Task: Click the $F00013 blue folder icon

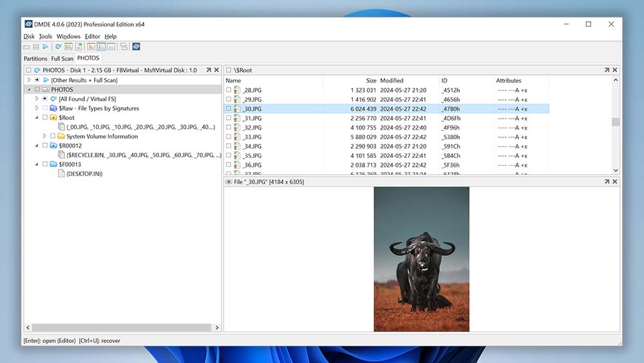Action: tap(53, 164)
